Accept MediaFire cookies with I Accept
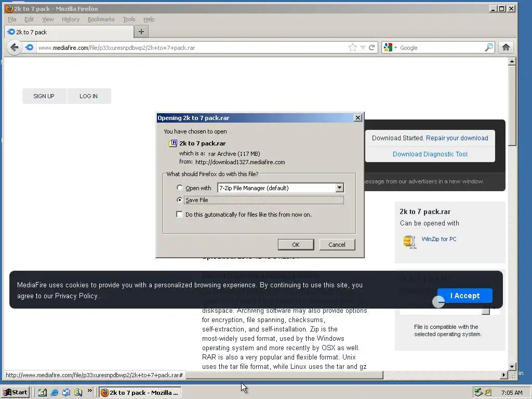This screenshot has height=399, width=532. coord(465,296)
